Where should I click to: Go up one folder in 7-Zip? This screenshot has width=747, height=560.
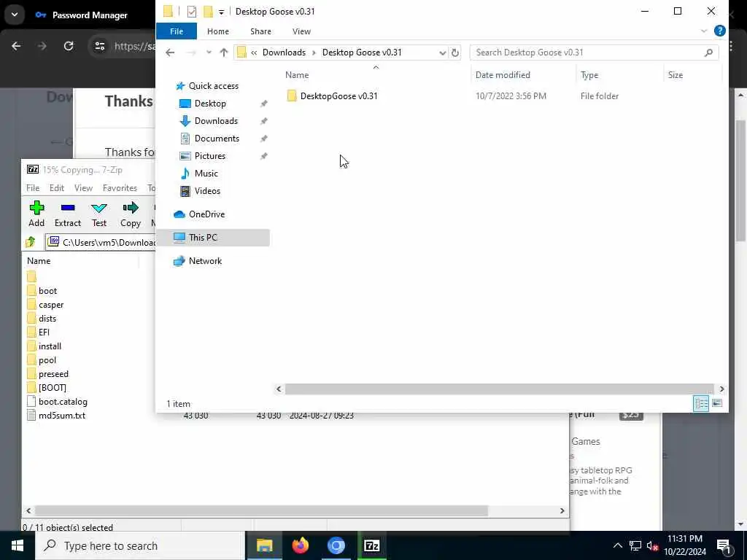pyautogui.click(x=31, y=242)
